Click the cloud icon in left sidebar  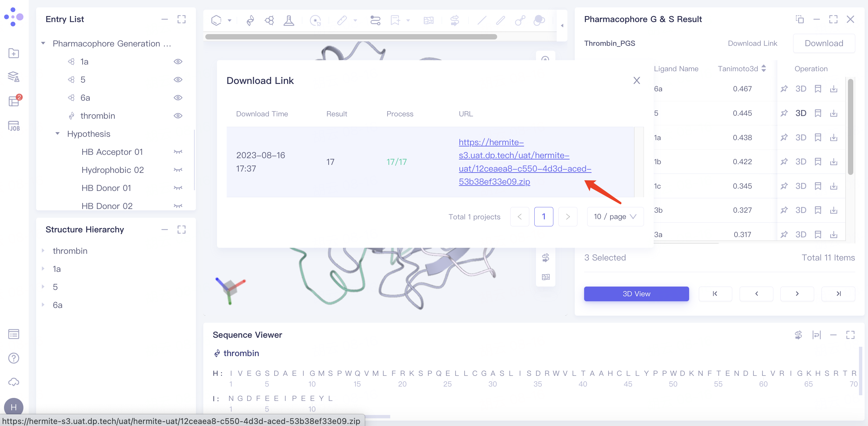14,382
